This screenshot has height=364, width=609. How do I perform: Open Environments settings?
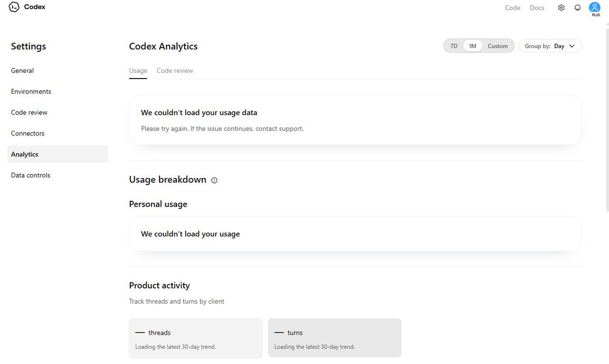(57, 91)
